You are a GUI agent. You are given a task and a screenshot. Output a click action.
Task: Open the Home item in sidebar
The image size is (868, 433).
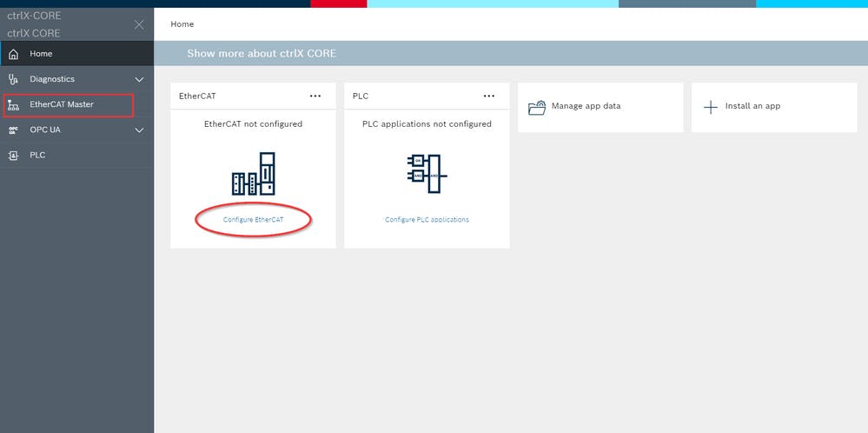pyautogui.click(x=77, y=54)
